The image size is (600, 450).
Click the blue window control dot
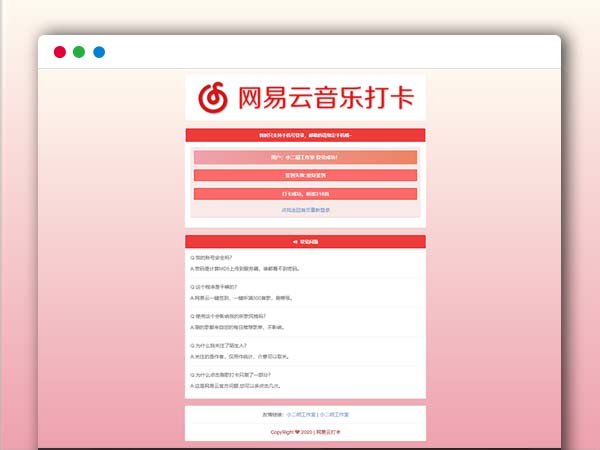click(x=99, y=52)
